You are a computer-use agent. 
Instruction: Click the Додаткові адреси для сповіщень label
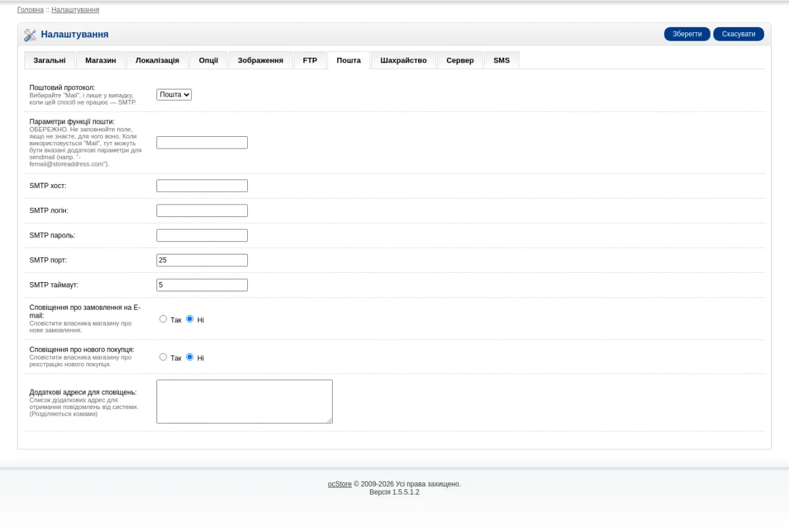point(83,392)
